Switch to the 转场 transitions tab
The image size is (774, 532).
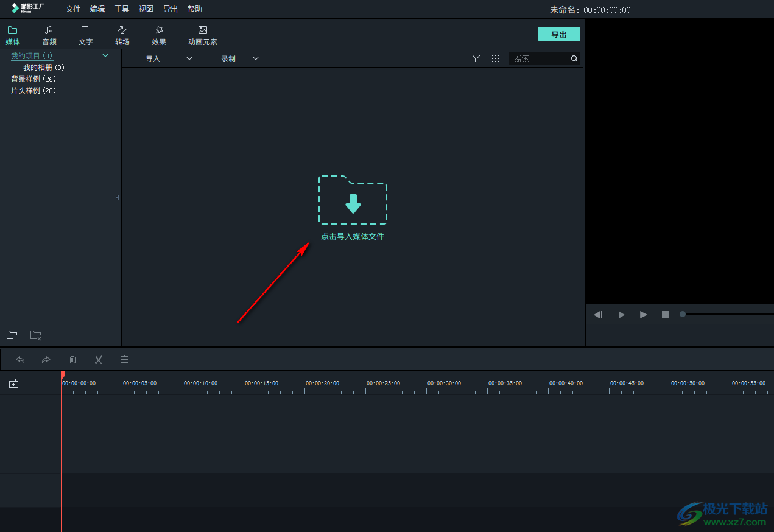click(x=122, y=36)
